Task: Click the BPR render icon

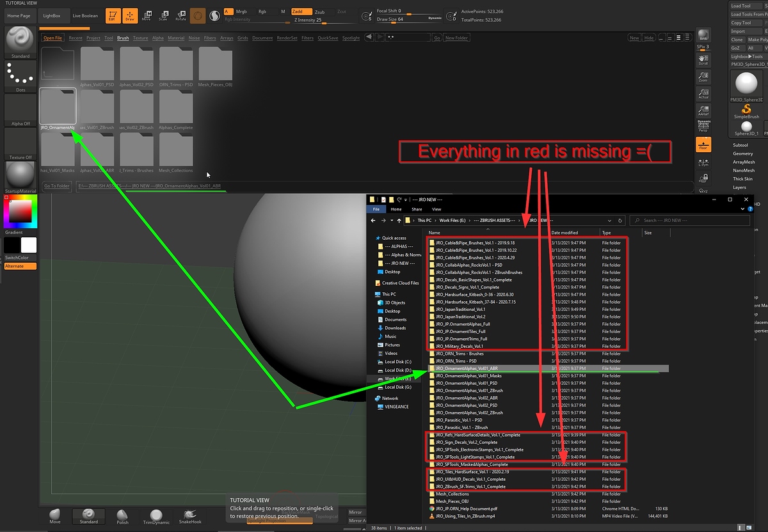Action: [703, 36]
